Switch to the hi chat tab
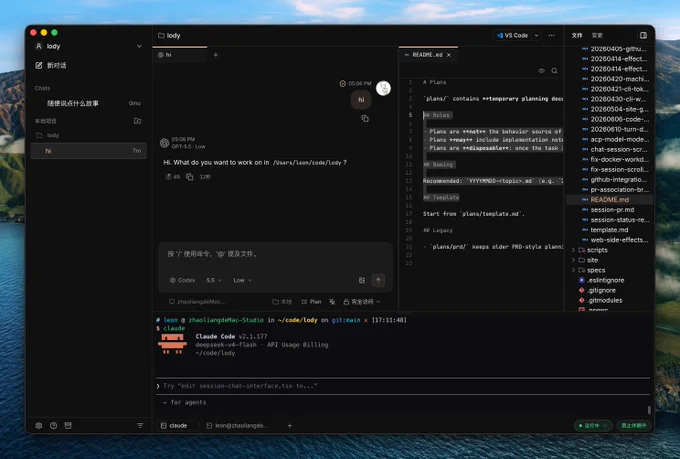 pos(180,55)
